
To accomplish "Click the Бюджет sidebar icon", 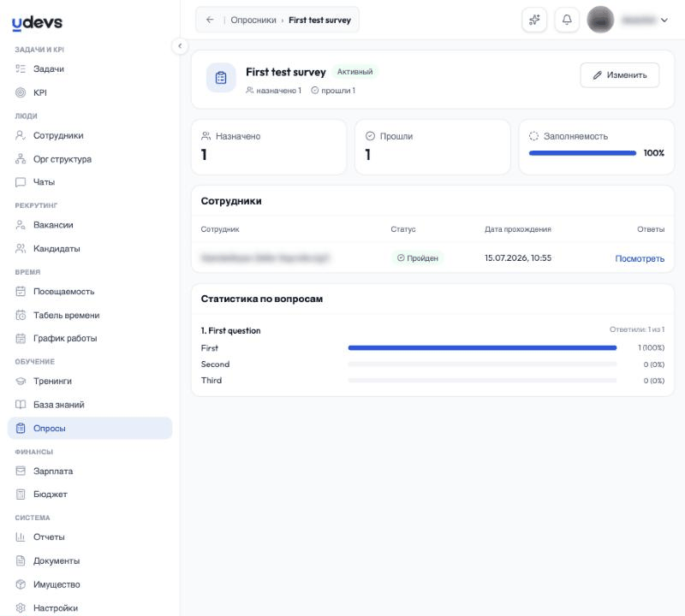I will click(21, 495).
